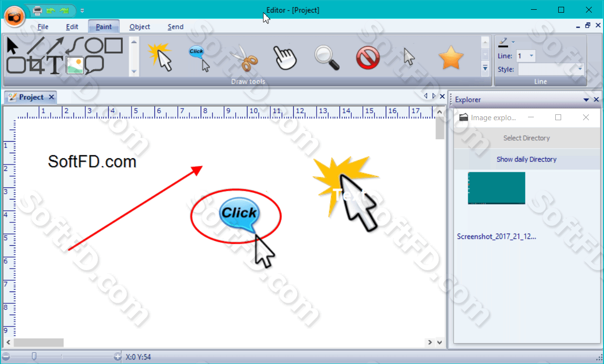The image size is (604, 364).
Task: Click the canvas scroll down arrow
Action: coord(440,343)
